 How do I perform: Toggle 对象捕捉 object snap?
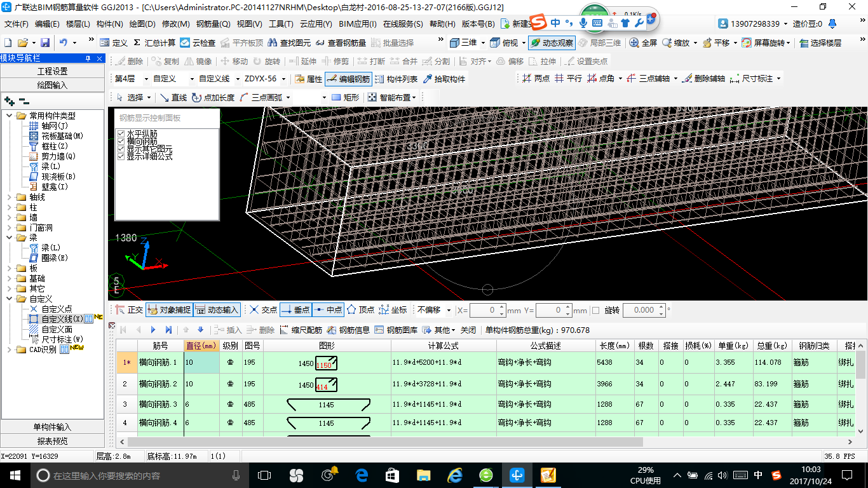tap(169, 310)
